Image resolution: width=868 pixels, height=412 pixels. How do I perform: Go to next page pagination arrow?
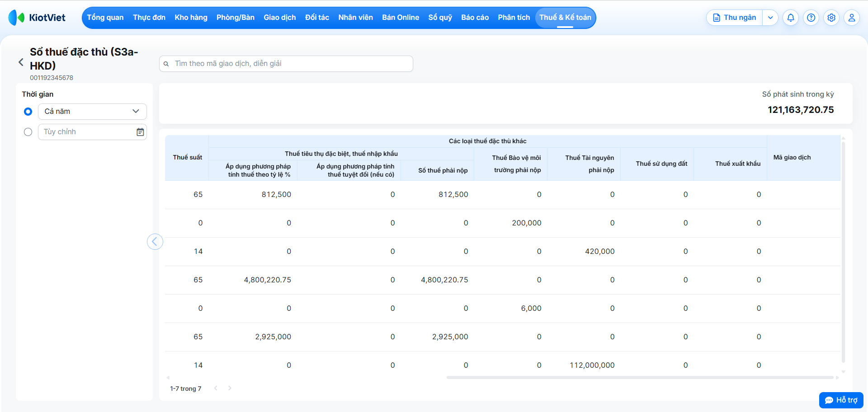(x=230, y=388)
